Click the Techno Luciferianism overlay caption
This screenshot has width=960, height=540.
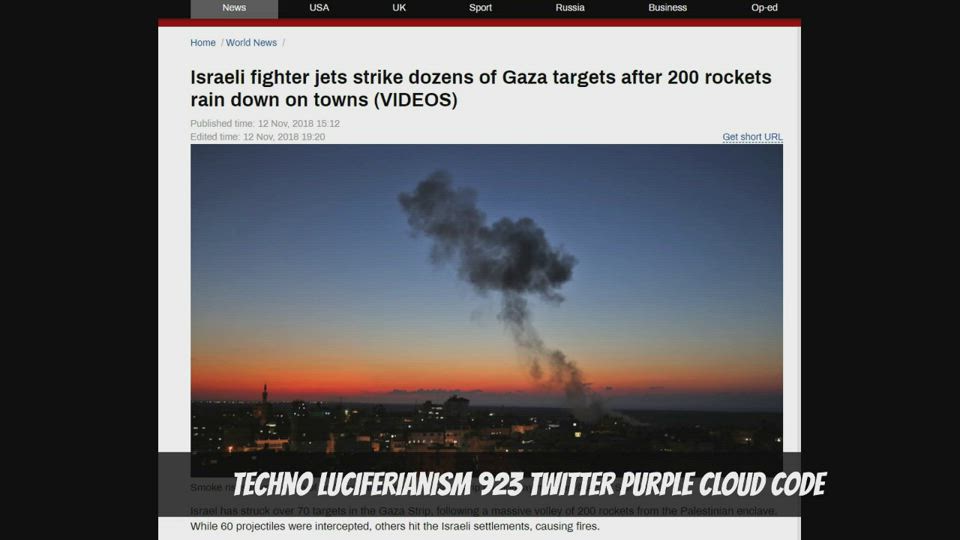(x=529, y=484)
